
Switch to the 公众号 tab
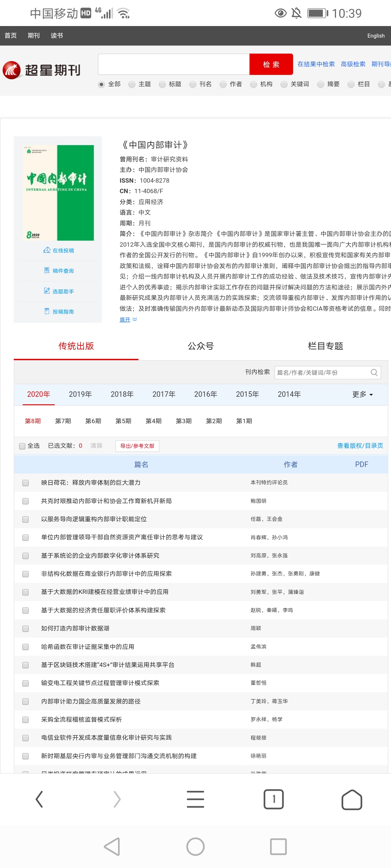pyautogui.click(x=201, y=346)
